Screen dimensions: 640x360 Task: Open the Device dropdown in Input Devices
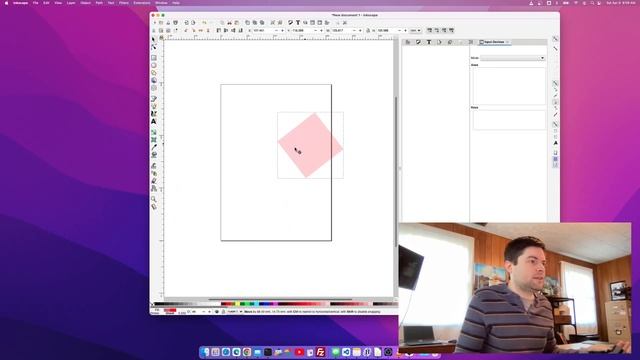coord(513,58)
